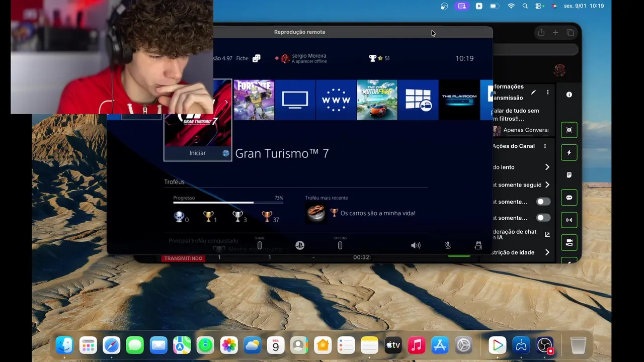Click the bronze trophy icon
Image resolution: width=644 pixels, height=362 pixels.
[267, 217]
